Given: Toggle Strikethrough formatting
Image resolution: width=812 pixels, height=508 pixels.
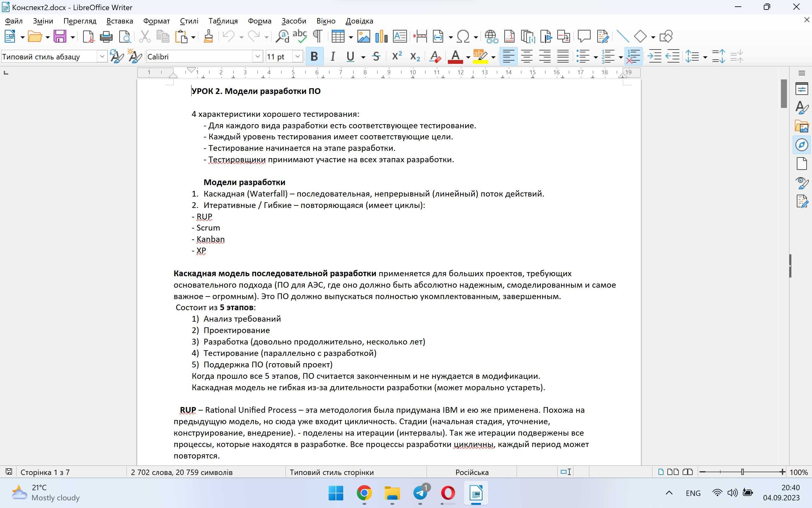Looking at the screenshot, I should click(376, 57).
